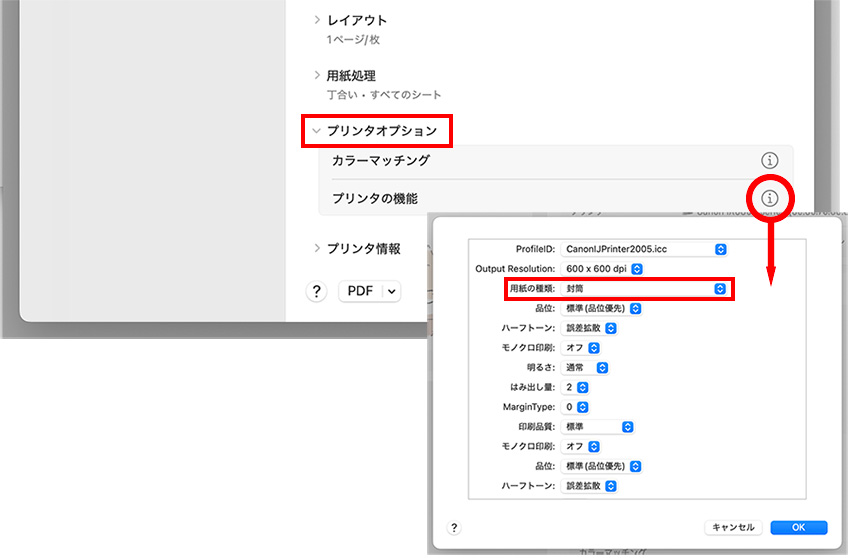The height and width of the screenshot is (558, 850).
Task: Collapse the プリンタオプション section
Action: pyautogui.click(x=317, y=131)
